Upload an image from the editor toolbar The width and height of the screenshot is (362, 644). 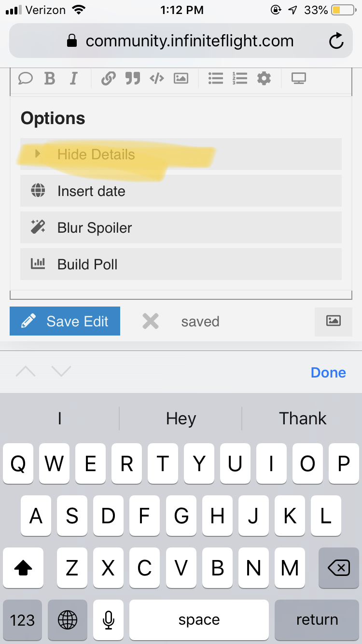[x=181, y=78]
